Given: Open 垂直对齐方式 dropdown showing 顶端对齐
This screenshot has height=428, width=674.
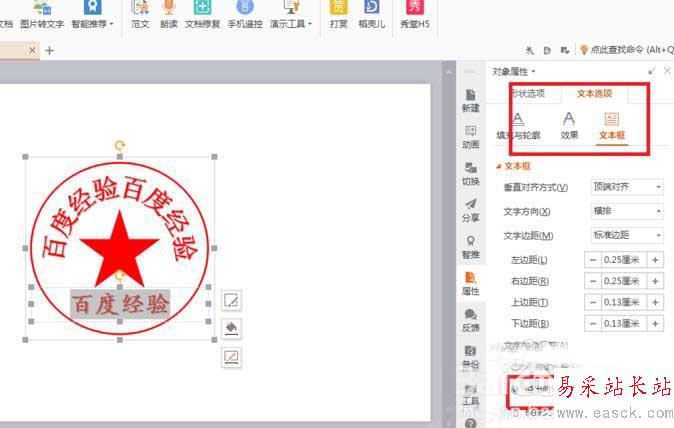Looking at the screenshot, I should [627, 187].
